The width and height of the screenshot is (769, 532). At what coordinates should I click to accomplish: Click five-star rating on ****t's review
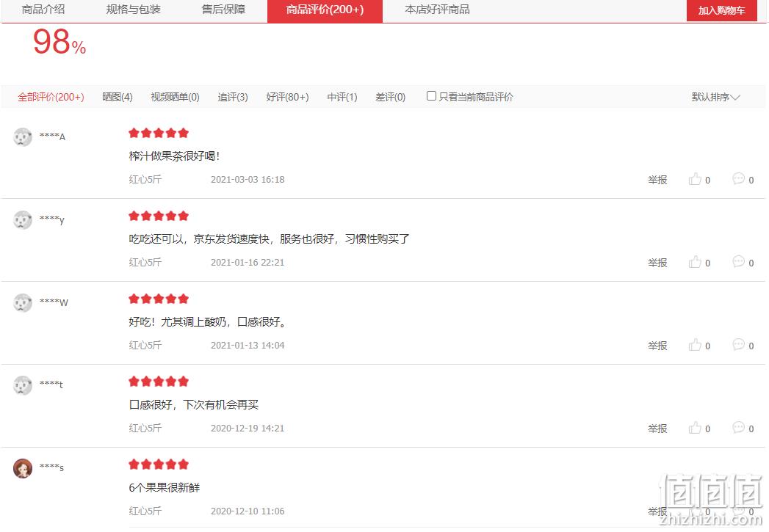[159, 381]
